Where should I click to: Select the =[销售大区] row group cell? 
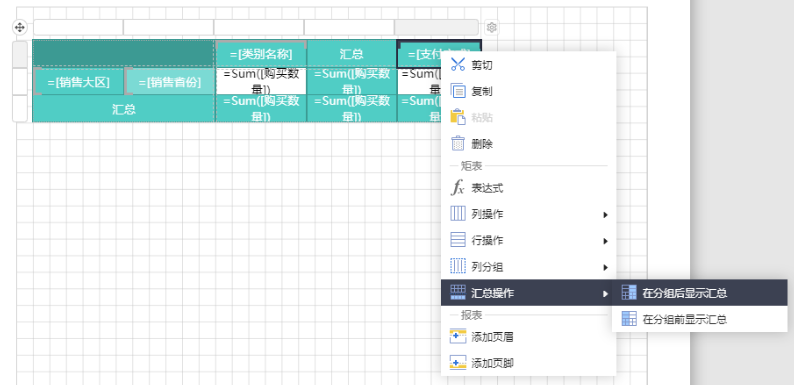pos(78,82)
